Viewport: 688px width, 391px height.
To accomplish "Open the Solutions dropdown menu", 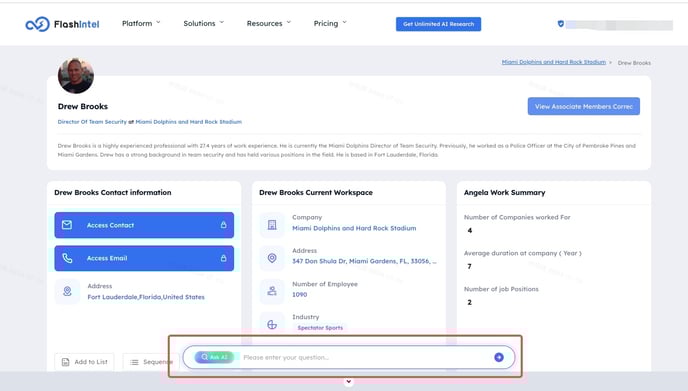I will [203, 23].
